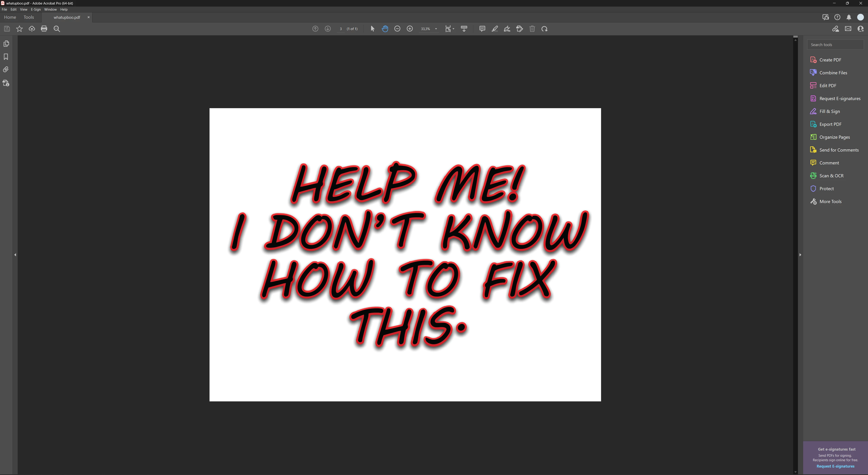Image resolution: width=868 pixels, height=475 pixels.
Task: Open the attachments paperclip panel
Action: point(6,70)
